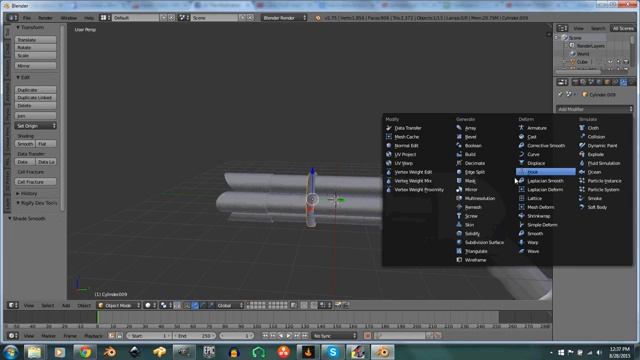Viewport: 640px width, 360px height.
Task: Click the End frame 250 field
Action: tap(194, 336)
